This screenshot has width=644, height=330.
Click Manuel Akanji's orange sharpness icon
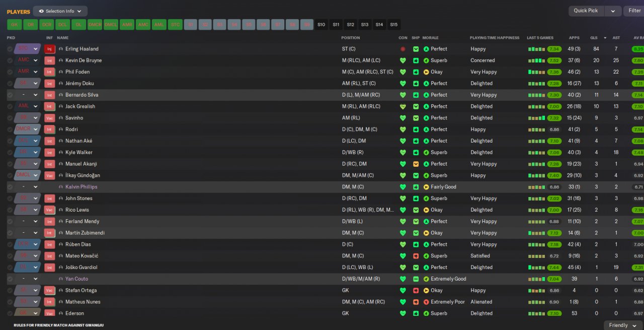coord(416,164)
